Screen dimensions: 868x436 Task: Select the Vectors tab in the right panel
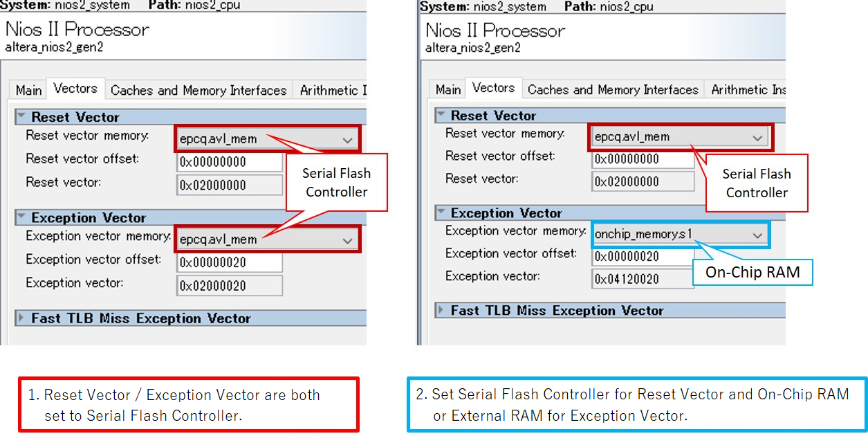point(493,87)
